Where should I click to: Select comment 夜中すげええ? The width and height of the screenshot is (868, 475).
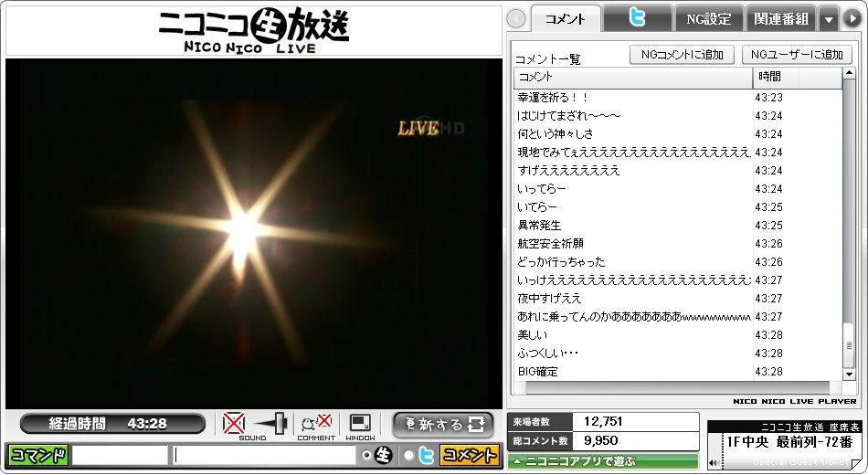(x=550, y=299)
